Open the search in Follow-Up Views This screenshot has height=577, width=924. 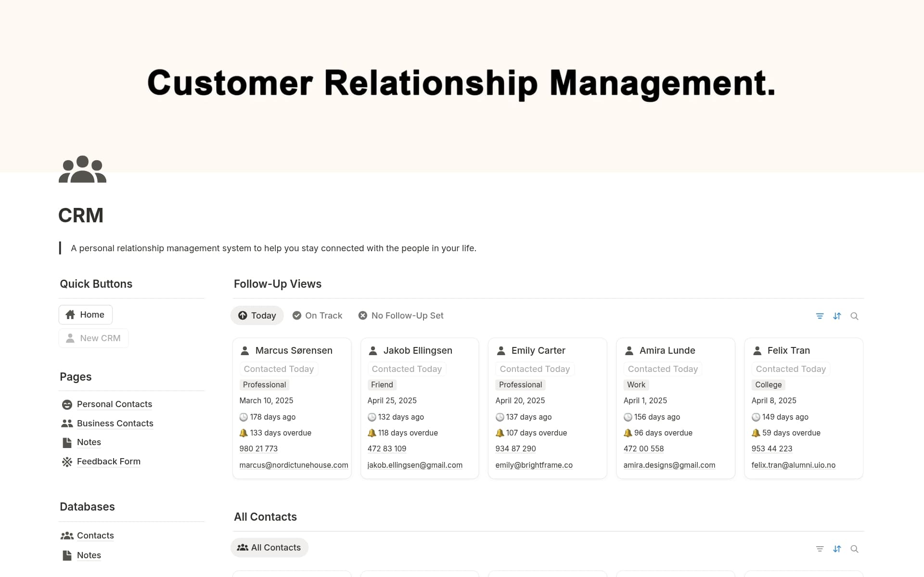(855, 316)
